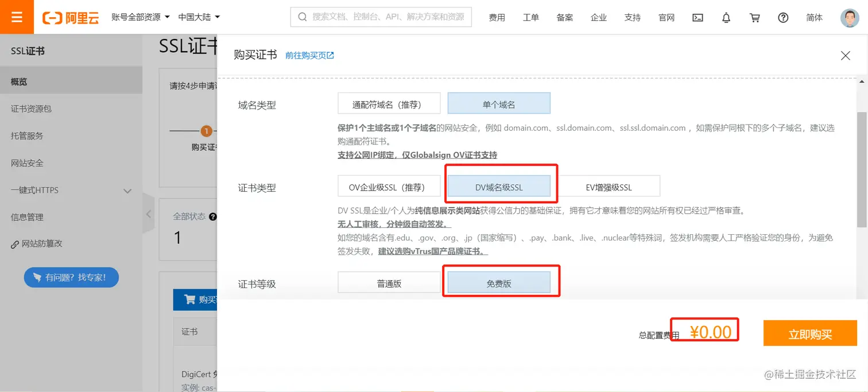
Task: Click the 无人工审核，分钟级自动签发 text
Action: (x=394, y=224)
